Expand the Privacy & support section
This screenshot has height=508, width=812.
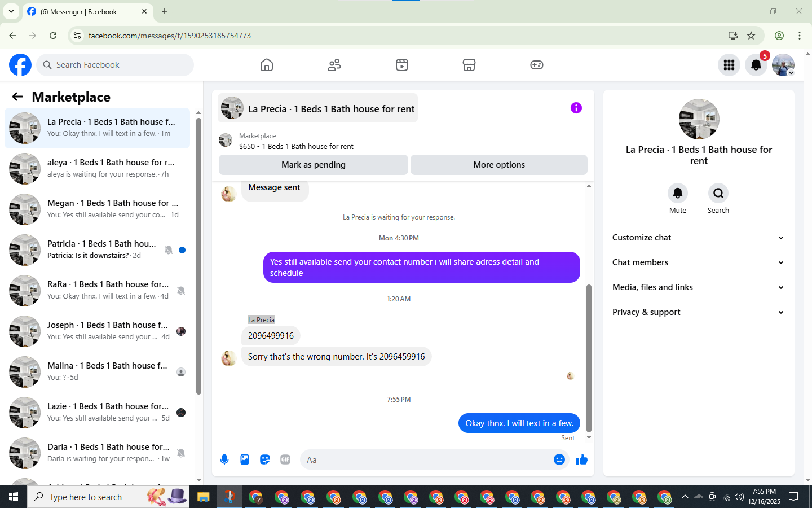(698, 312)
